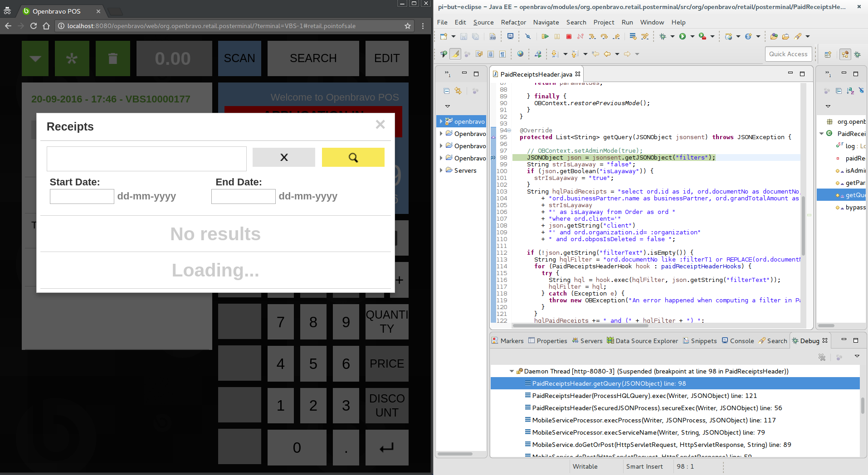Bookmark this page with the star icon

point(408,26)
